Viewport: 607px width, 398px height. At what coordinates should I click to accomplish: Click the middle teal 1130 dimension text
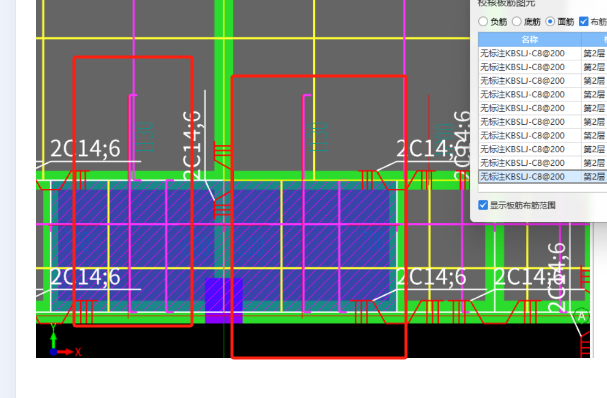(x=320, y=137)
